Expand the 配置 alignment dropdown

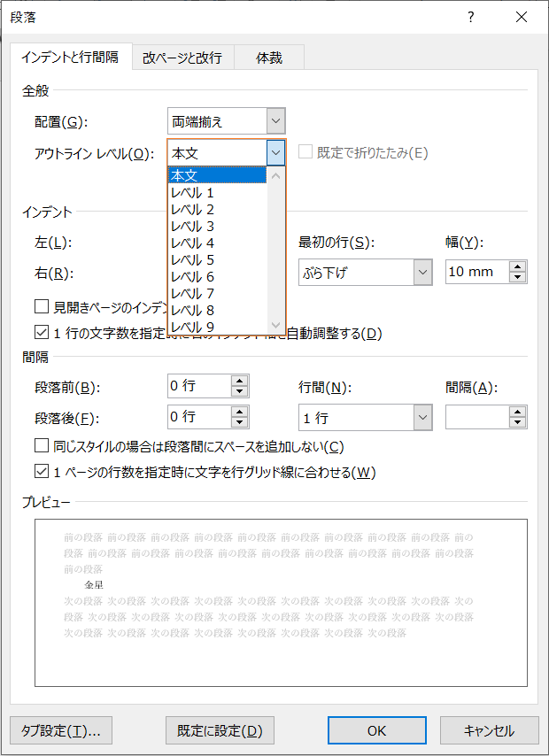275,121
